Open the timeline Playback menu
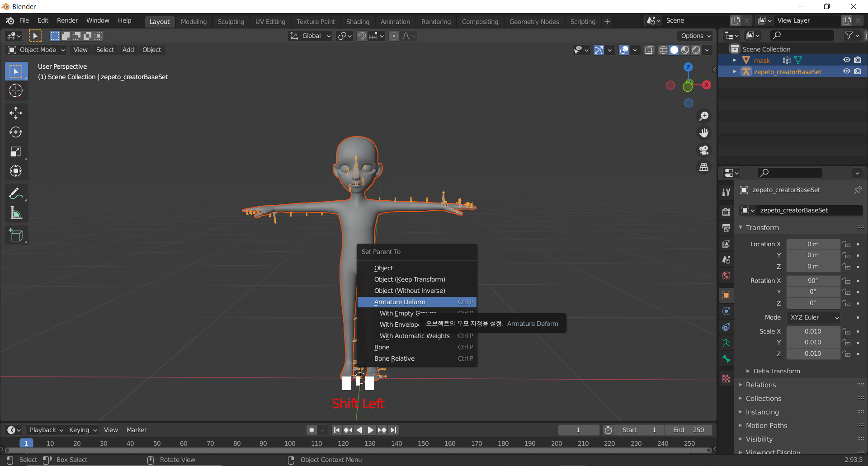The image size is (868, 466). [x=46, y=430]
